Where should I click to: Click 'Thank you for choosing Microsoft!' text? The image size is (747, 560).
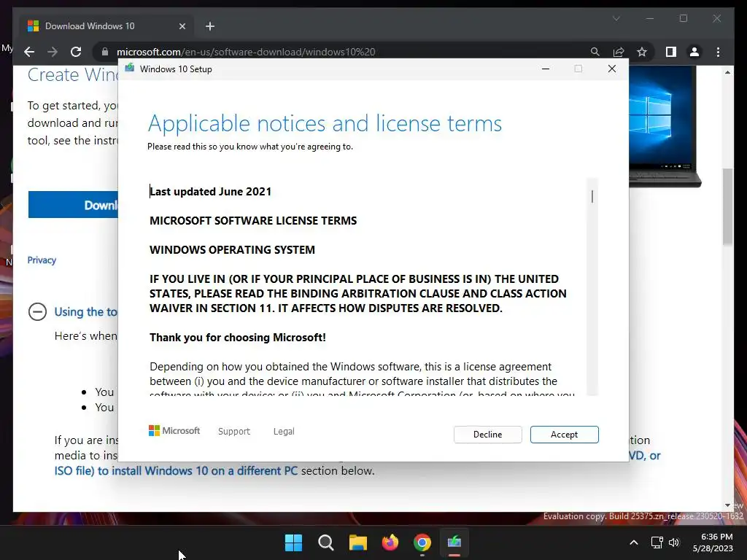(238, 338)
